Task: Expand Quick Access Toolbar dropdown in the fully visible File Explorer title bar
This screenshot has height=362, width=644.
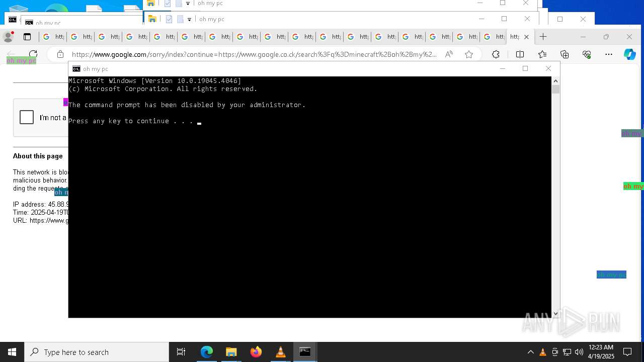Action: coord(189,19)
